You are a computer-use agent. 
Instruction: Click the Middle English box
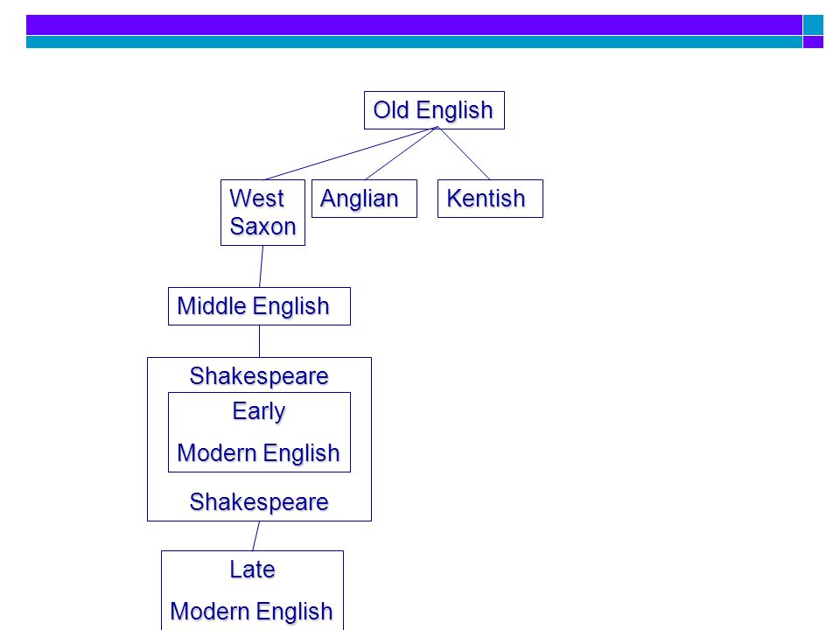point(259,306)
